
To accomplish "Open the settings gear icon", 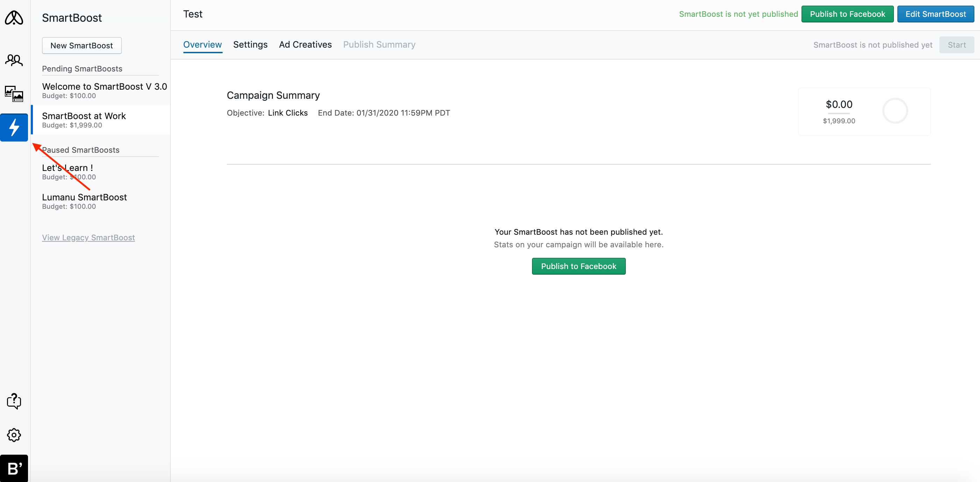I will [14, 435].
